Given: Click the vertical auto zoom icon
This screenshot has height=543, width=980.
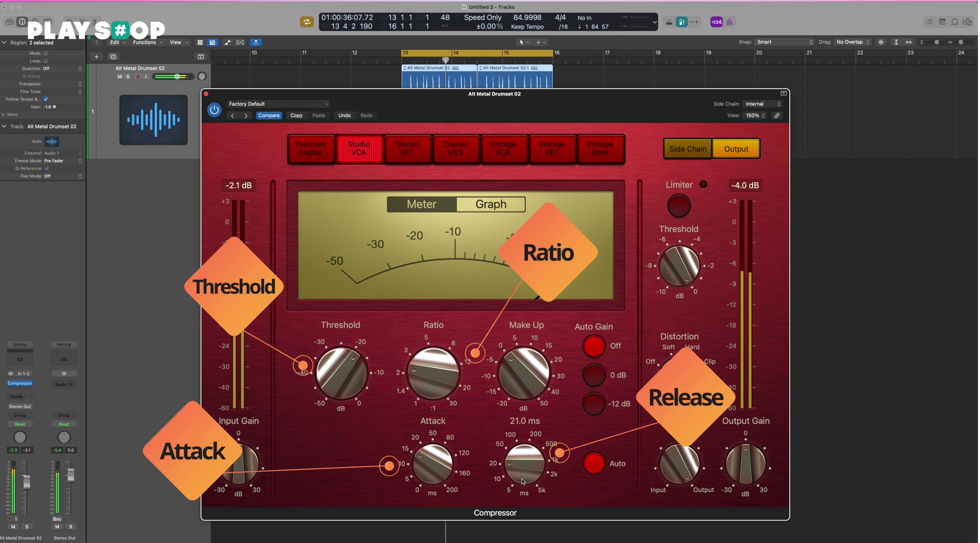Looking at the screenshot, I should pos(896,42).
